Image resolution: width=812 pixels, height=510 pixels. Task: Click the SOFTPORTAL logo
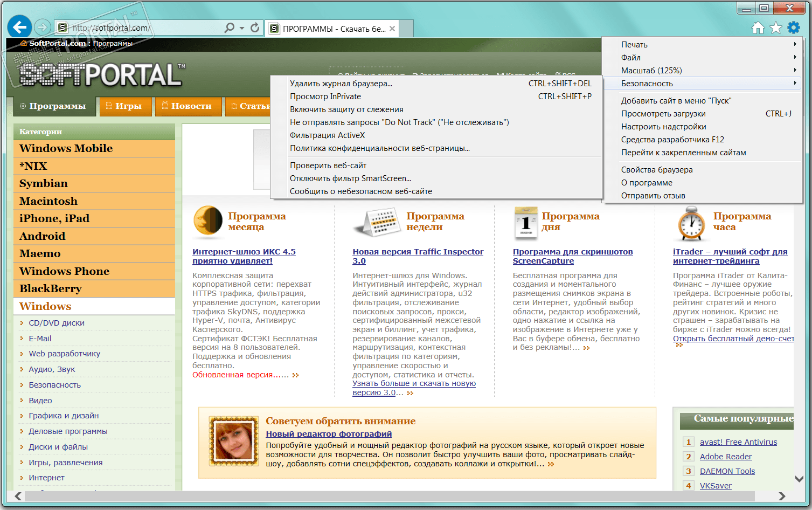pos(102,74)
